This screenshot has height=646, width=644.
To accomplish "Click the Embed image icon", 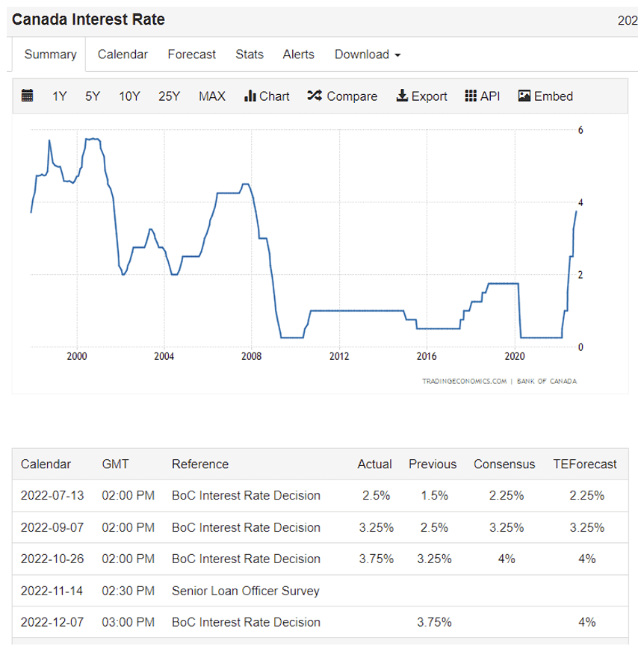I will click(524, 96).
